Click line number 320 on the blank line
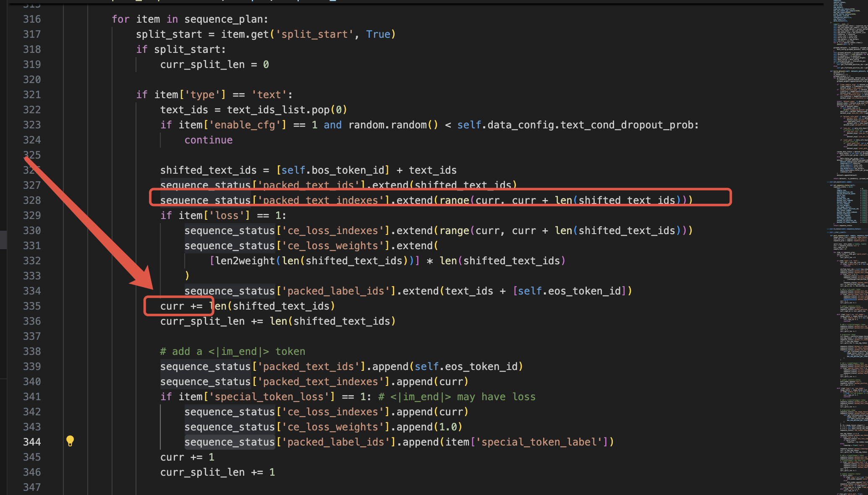868x495 pixels. pyautogui.click(x=32, y=79)
